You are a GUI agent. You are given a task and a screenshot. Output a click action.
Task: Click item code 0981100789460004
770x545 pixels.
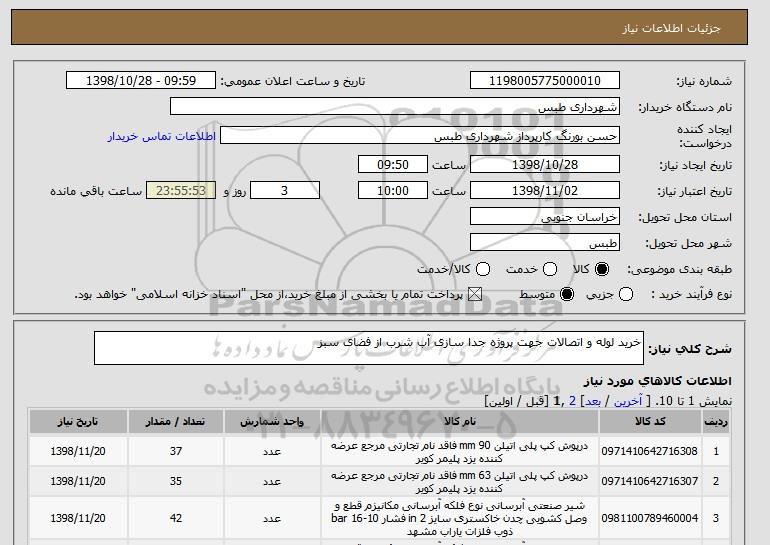point(650,518)
